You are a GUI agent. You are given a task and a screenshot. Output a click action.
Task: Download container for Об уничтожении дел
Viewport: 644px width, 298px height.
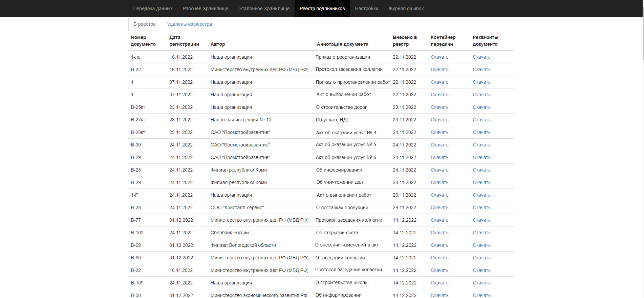coord(439,182)
